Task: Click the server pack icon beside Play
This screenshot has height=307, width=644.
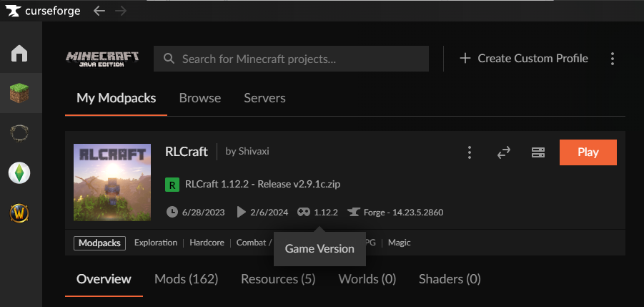Action: pyautogui.click(x=538, y=152)
